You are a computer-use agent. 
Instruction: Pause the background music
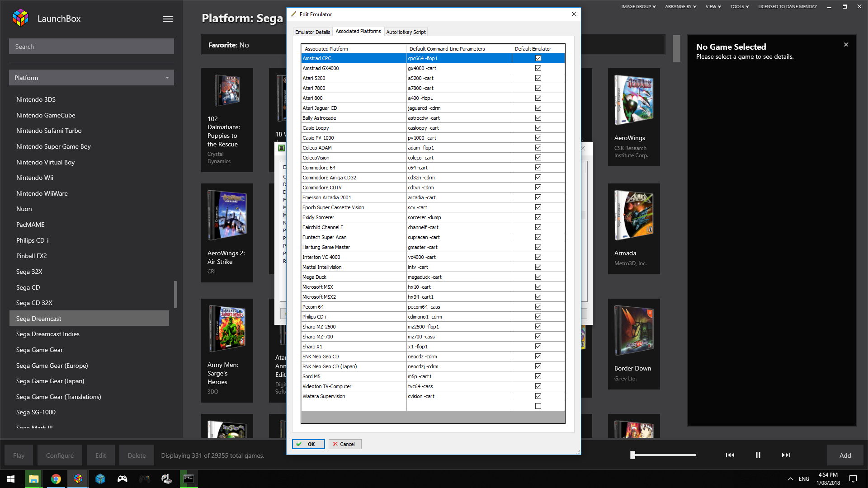(x=758, y=455)
